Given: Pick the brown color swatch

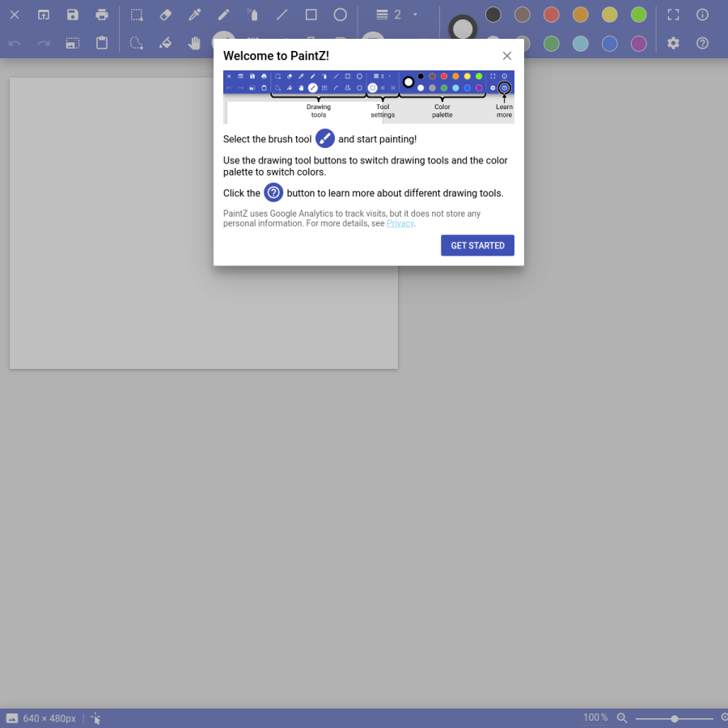Looking at the screenshot, I should point(523,15).
